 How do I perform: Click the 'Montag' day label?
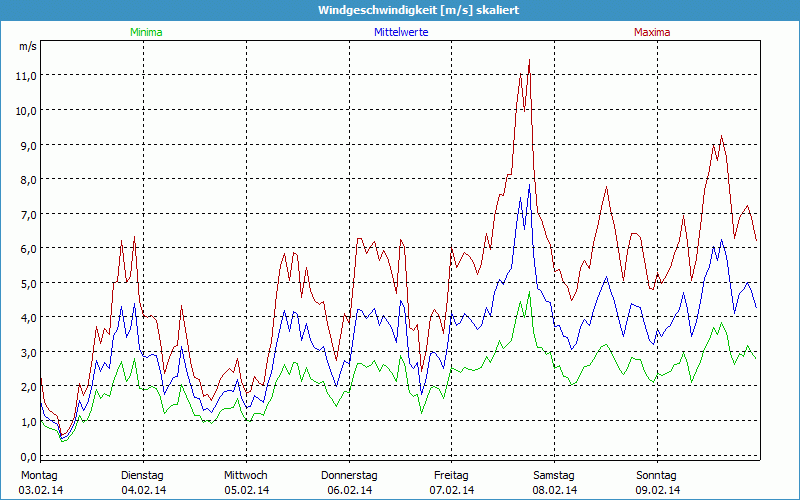click(x=39, y=476)
